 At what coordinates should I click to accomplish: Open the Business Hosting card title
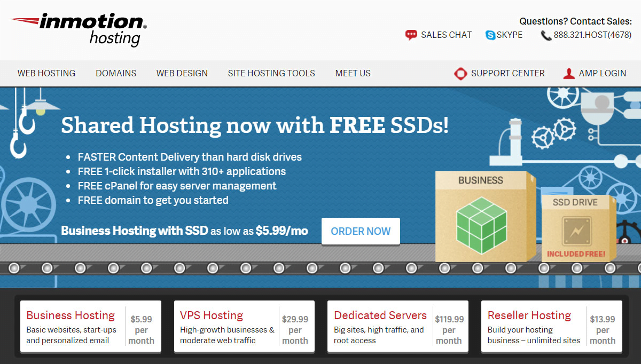coord(71,315)
